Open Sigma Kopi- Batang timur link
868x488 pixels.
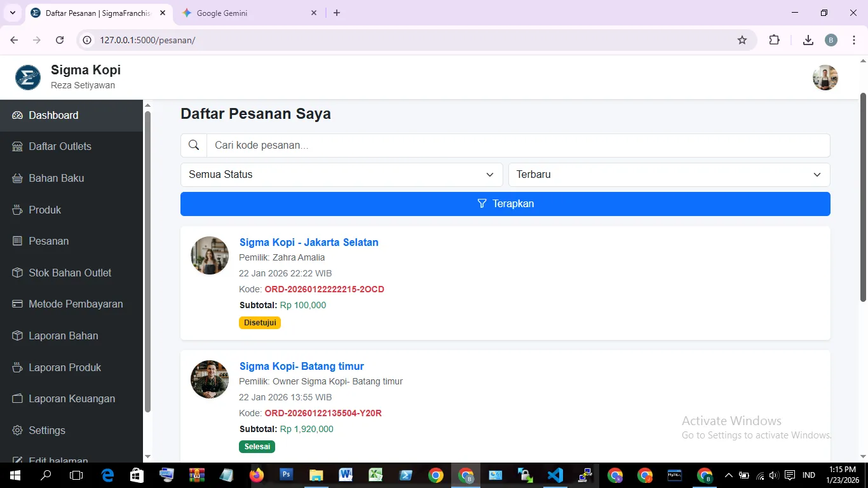click(302, 366)
